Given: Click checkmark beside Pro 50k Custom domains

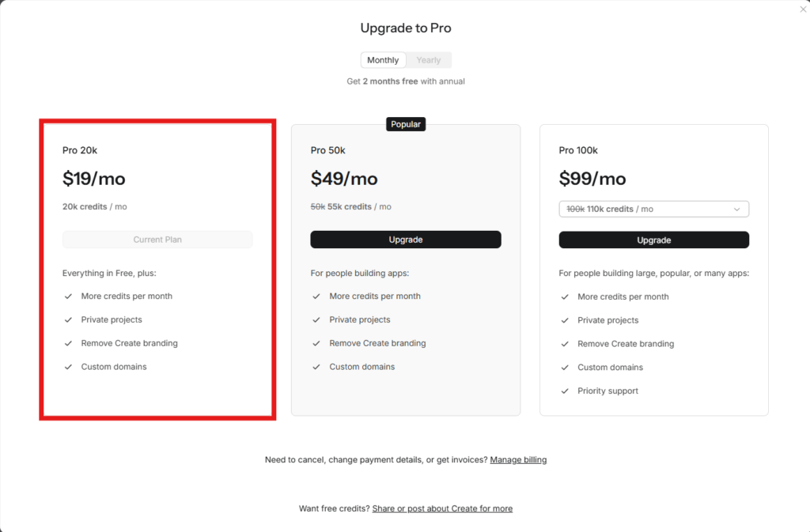Looking at the screenshot, I should coord(316,366).
